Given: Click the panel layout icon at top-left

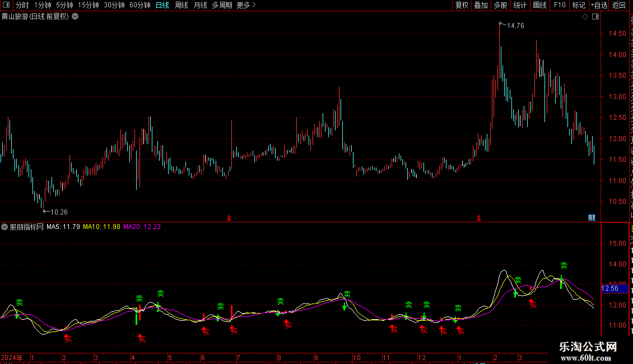Looking at the screenshot, I should coord(6,5).
